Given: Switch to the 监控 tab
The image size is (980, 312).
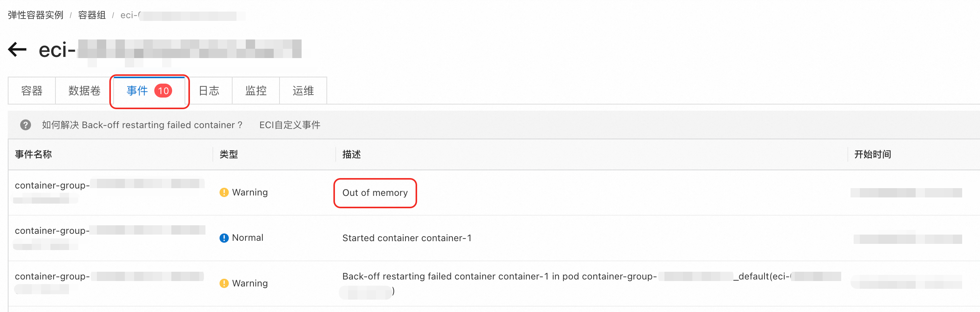Looking at the screenshot, I should click(x=256, y=91).
